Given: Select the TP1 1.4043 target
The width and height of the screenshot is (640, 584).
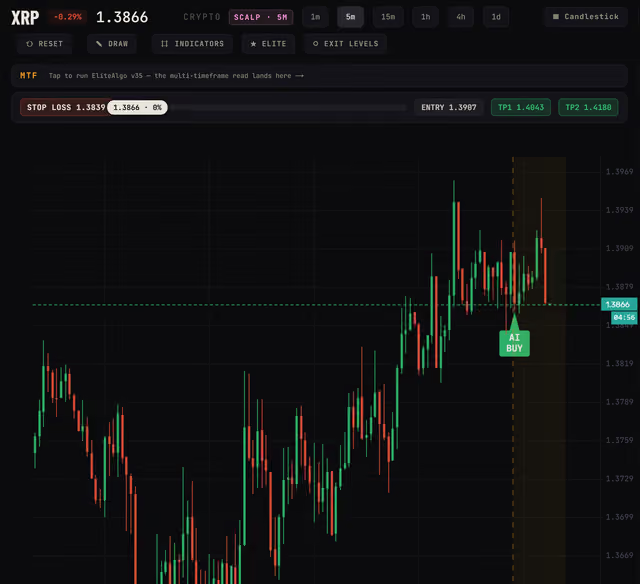Looking at the screenshot, I should pyautogui.click(x=521, y=107).
